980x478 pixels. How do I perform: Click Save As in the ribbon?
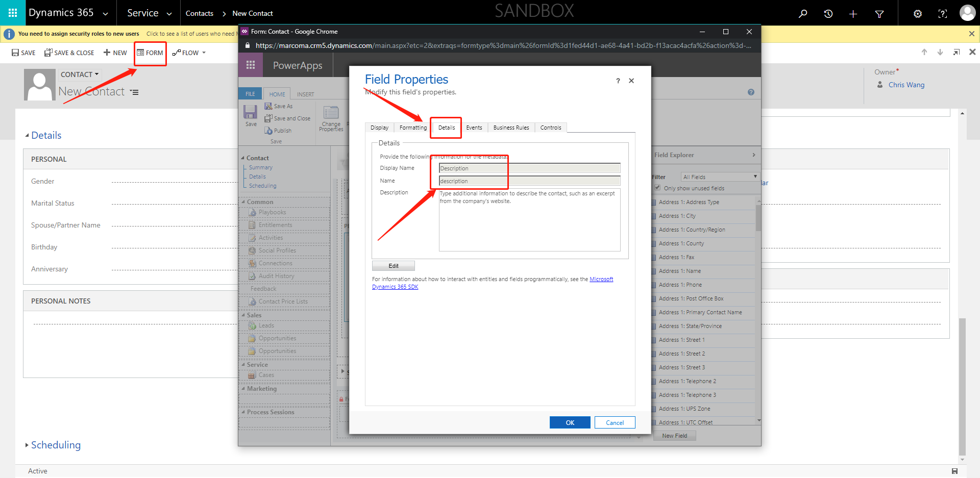[x=279, y=106]
